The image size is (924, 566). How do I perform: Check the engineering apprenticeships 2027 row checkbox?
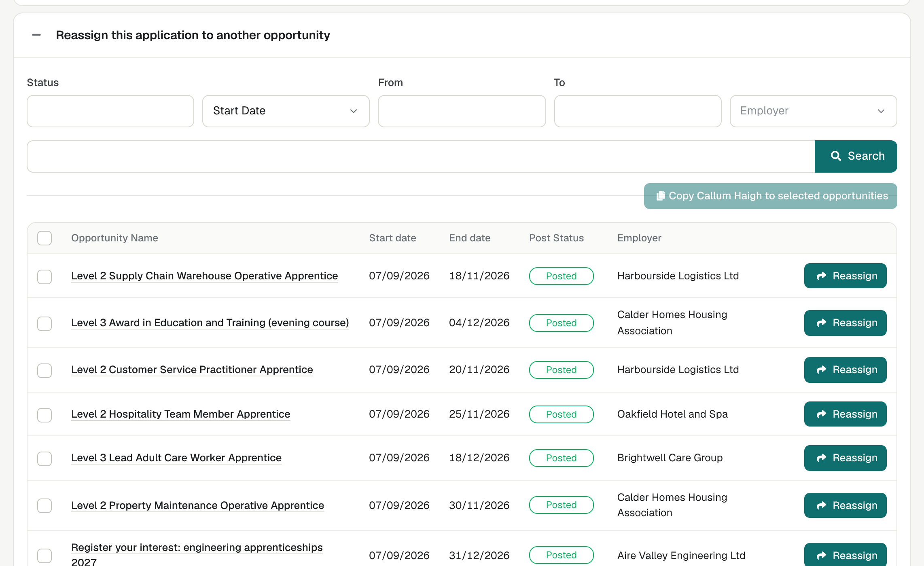point(45,556)
